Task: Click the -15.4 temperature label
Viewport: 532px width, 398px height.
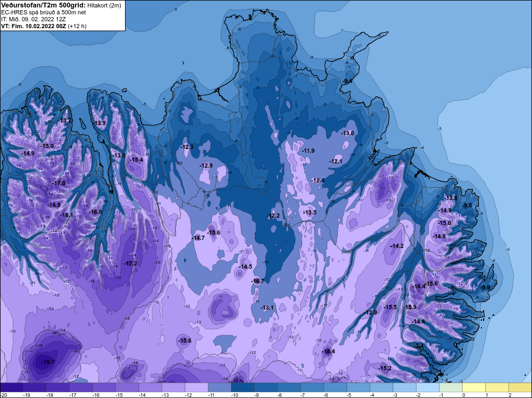Action: pos(137,160)
